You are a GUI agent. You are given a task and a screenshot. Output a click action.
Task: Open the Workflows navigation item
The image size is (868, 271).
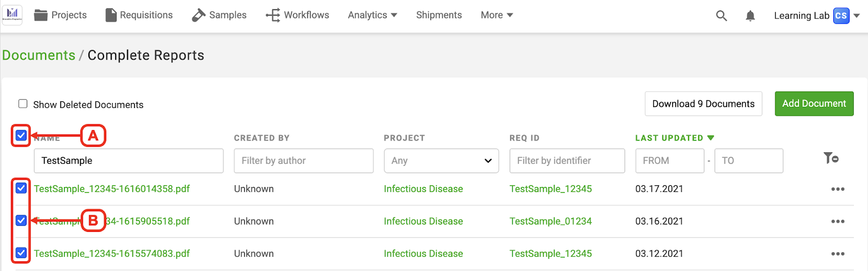[x=297, y=15]
